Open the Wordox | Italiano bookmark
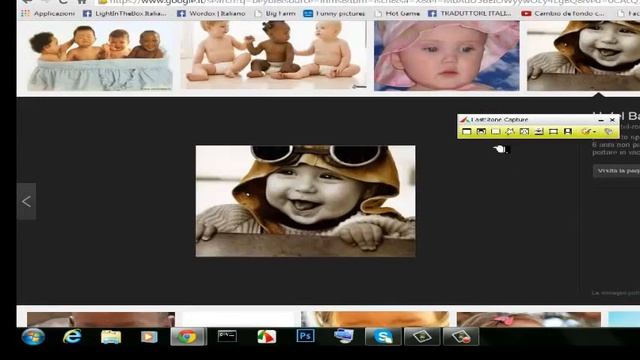Image resolution: width=640 pixels, height=360 pixels. click(211, 13)
